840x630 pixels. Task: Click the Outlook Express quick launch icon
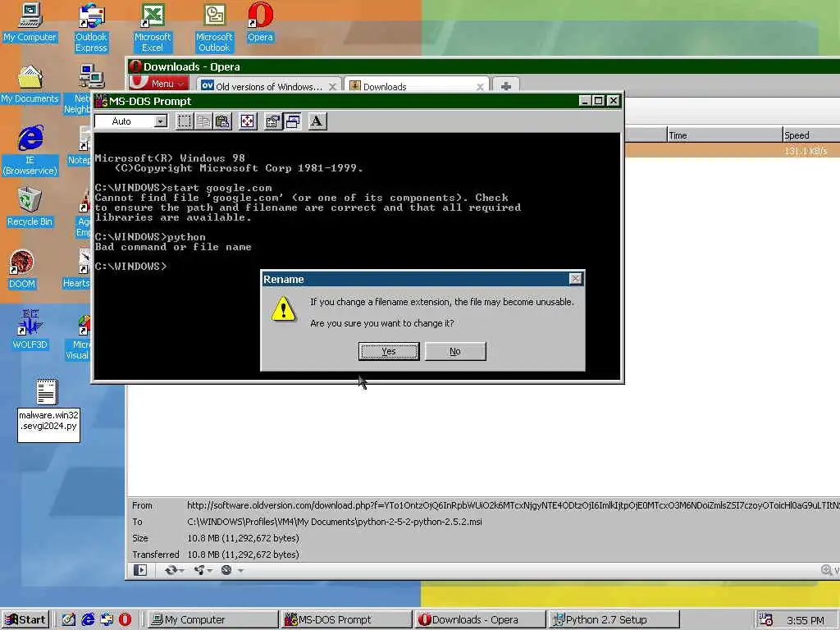pyautogui.click(x=107, y=620)
